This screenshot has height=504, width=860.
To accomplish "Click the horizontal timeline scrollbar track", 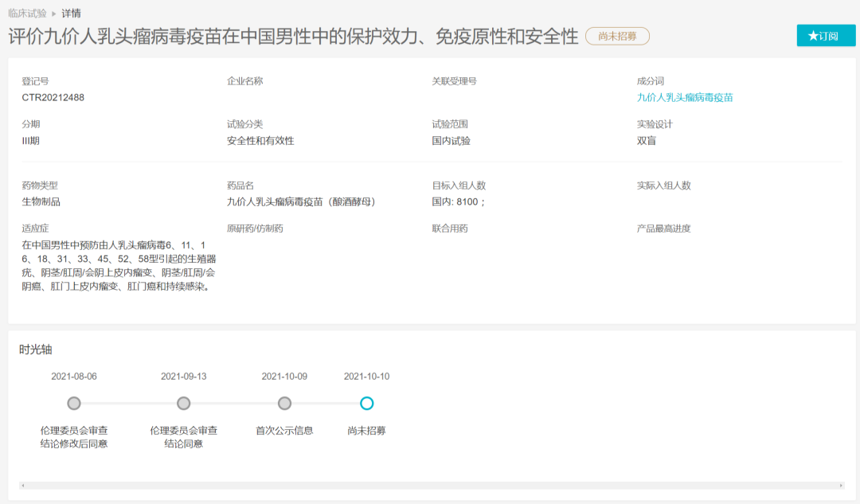I will tap(430, 485).
